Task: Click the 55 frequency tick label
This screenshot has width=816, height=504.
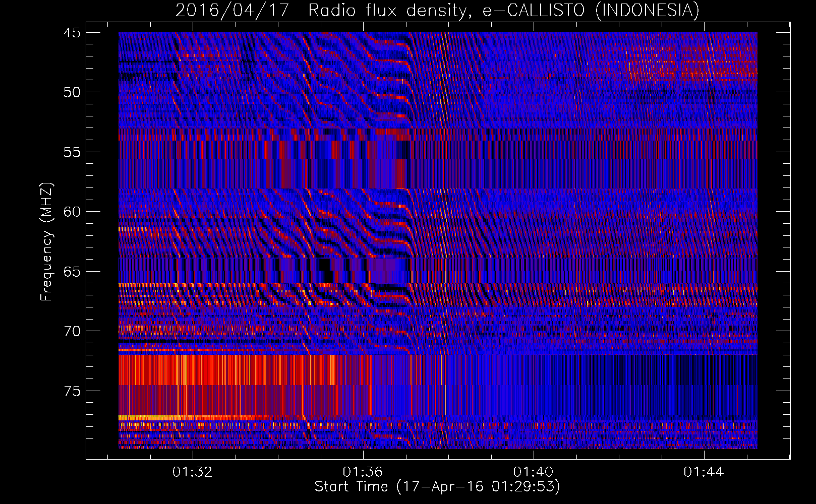Action: 72,152
